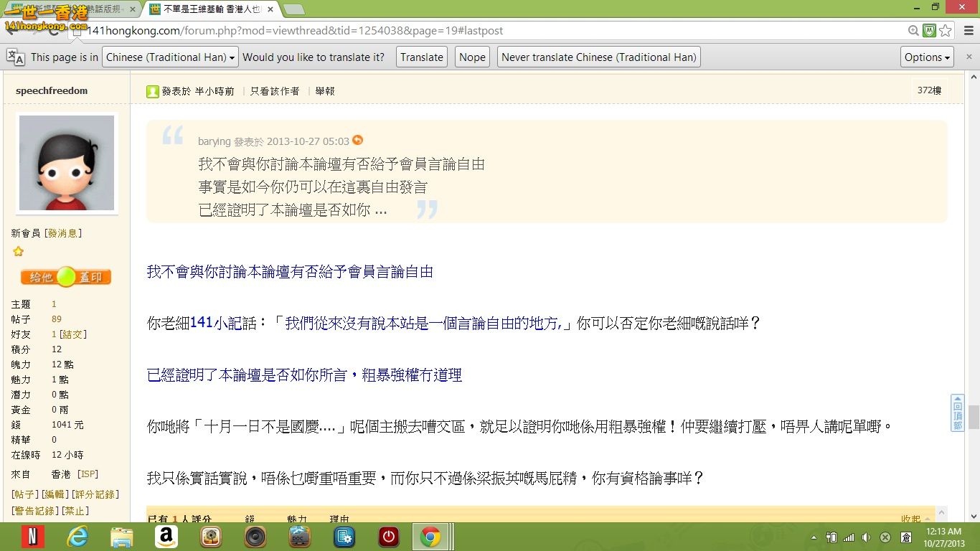Screen dimensions: 980x551
Task: Click the 只看該作者 link
Action: (275, 91)
